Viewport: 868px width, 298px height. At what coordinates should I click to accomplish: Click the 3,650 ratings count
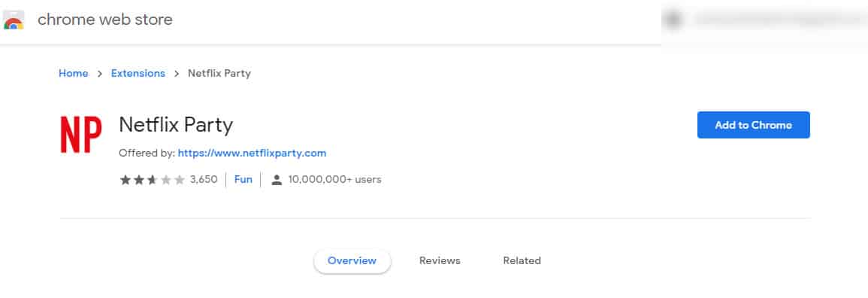(204, 179)
